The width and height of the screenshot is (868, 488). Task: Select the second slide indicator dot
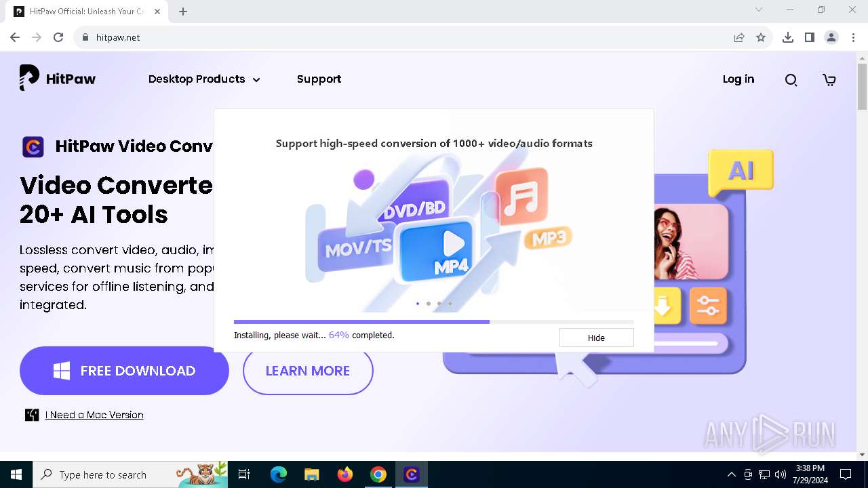pos(428,304)
